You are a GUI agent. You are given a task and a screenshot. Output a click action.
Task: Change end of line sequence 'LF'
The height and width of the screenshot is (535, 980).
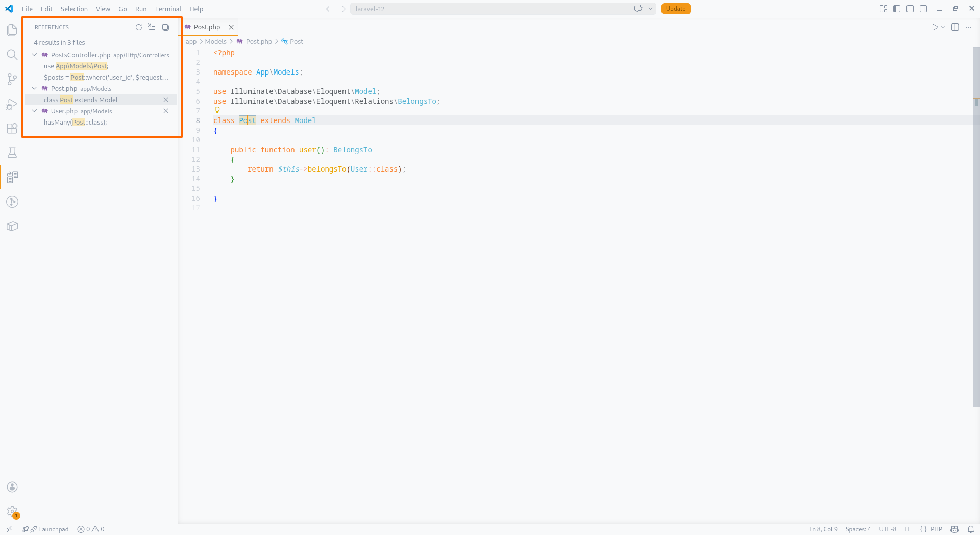908,529
